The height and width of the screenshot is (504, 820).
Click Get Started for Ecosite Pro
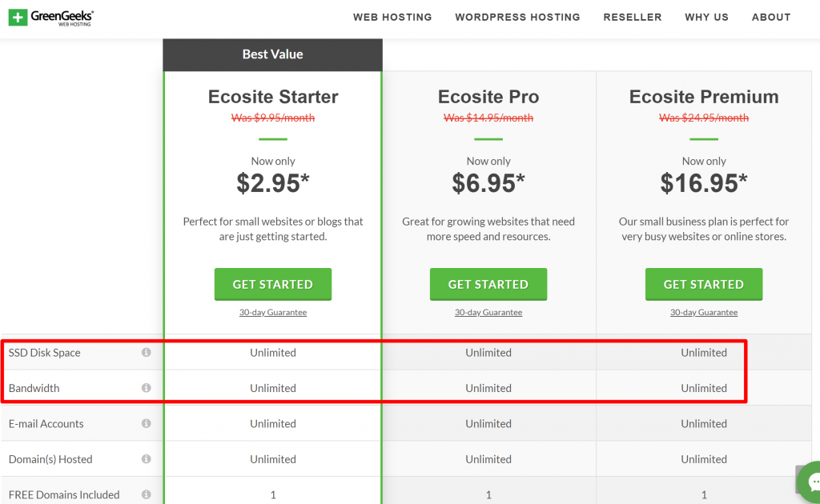[x=488, y=284]
